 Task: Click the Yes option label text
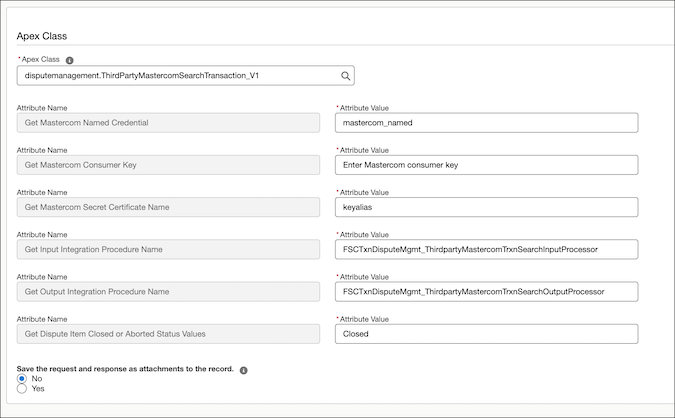point(38,389)
